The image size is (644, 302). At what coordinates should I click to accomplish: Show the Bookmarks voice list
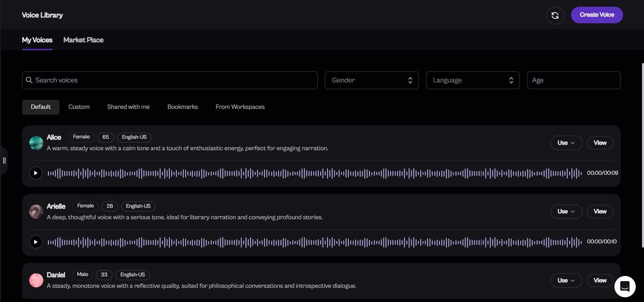[182, 107]
